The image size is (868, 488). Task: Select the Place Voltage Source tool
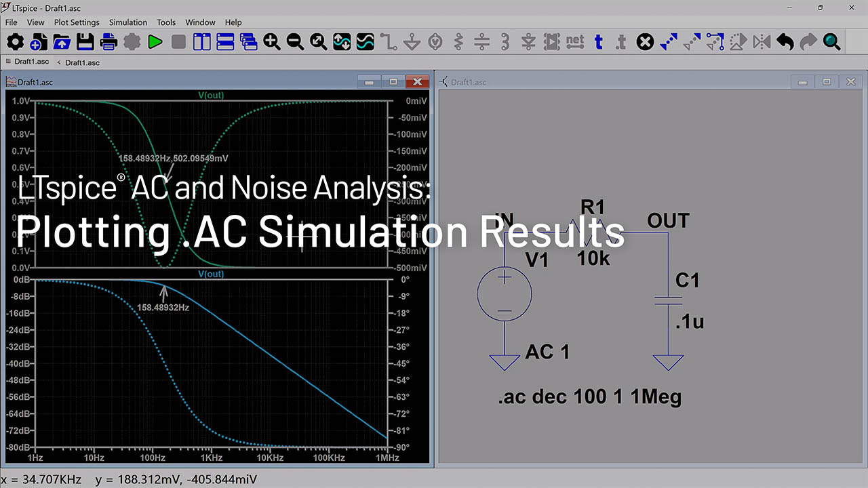tap(435, 42)
